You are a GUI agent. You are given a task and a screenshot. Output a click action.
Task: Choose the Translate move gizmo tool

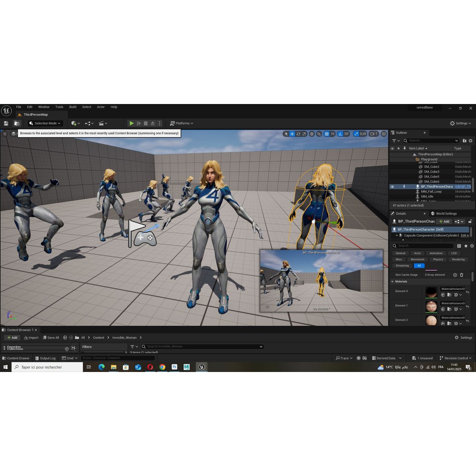pyautogui.click(x=292, y=134)
